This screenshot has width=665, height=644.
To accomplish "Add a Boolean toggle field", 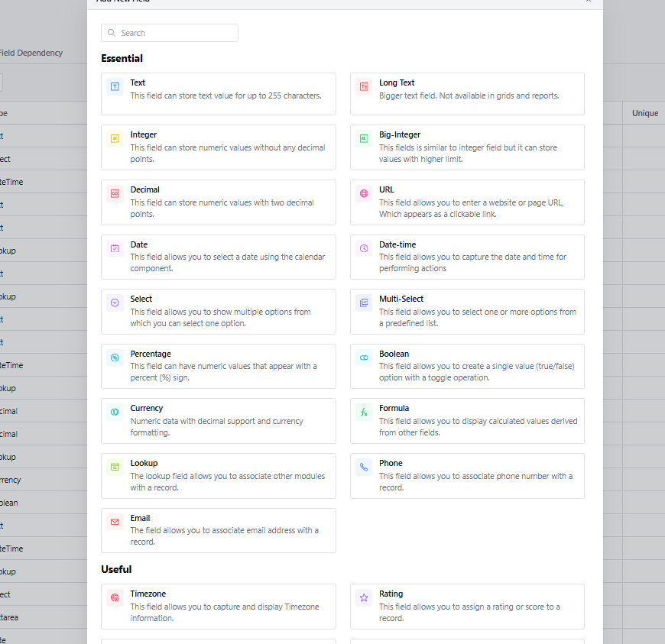I will [467, 366].
